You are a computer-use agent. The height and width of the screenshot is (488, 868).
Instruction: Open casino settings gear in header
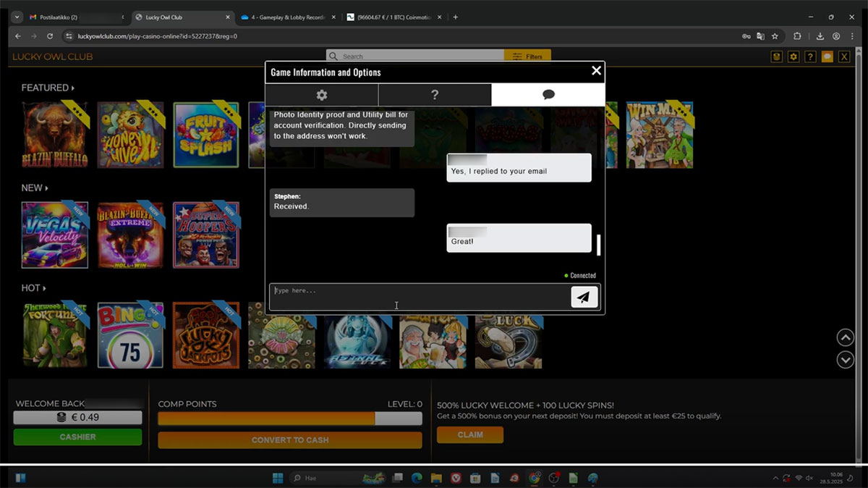(x=793, y=56)
